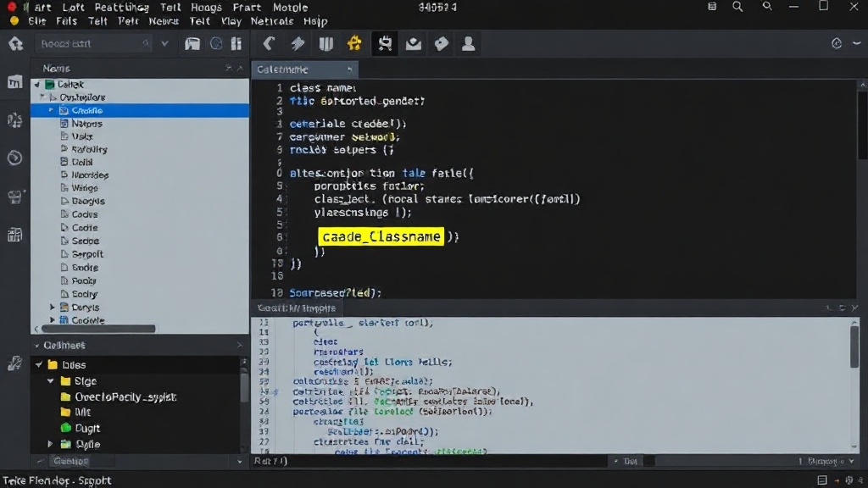This screenshot has width=868, height=488.
Task: Click the second search magnifier in title bar
Action: point(766,6)
